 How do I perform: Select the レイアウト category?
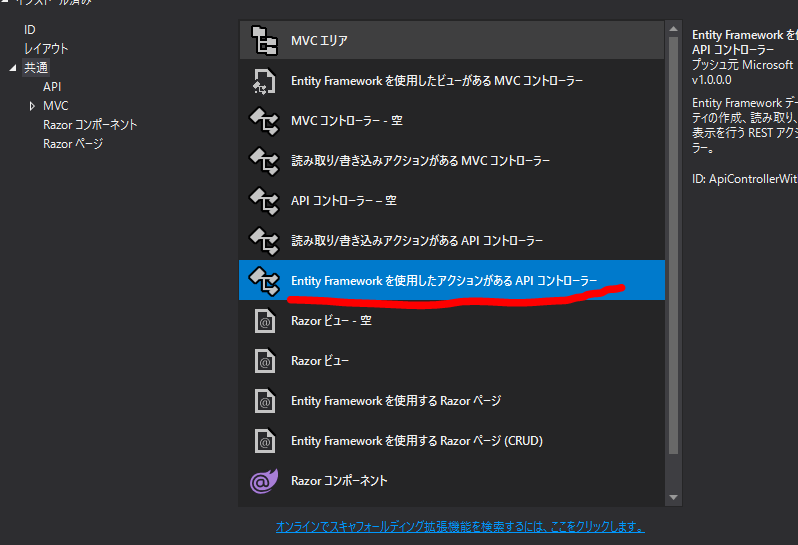[46, 49]
